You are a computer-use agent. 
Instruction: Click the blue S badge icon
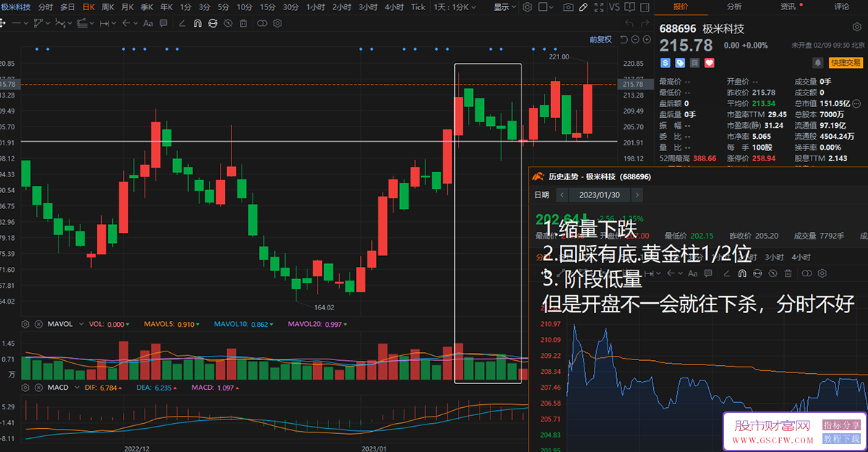pyautogui.click(x=665, y=63)
